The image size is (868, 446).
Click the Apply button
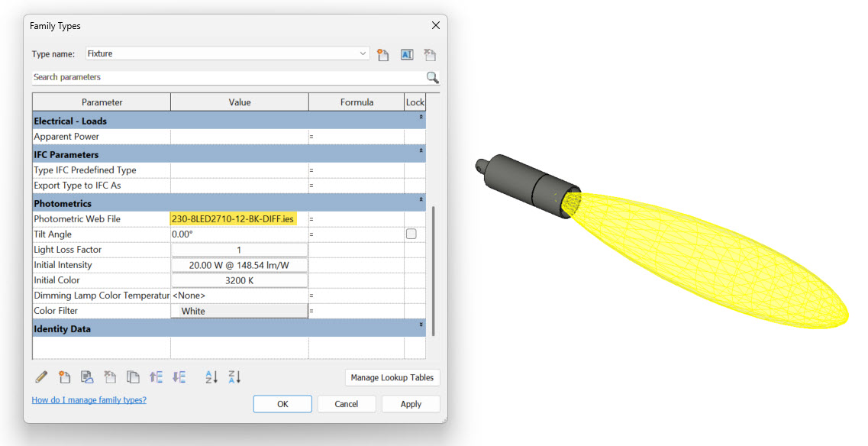tap(411, 404)
